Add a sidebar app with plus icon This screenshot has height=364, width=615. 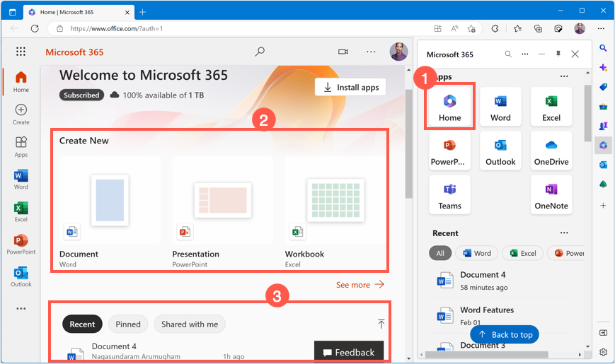point(603,205)
